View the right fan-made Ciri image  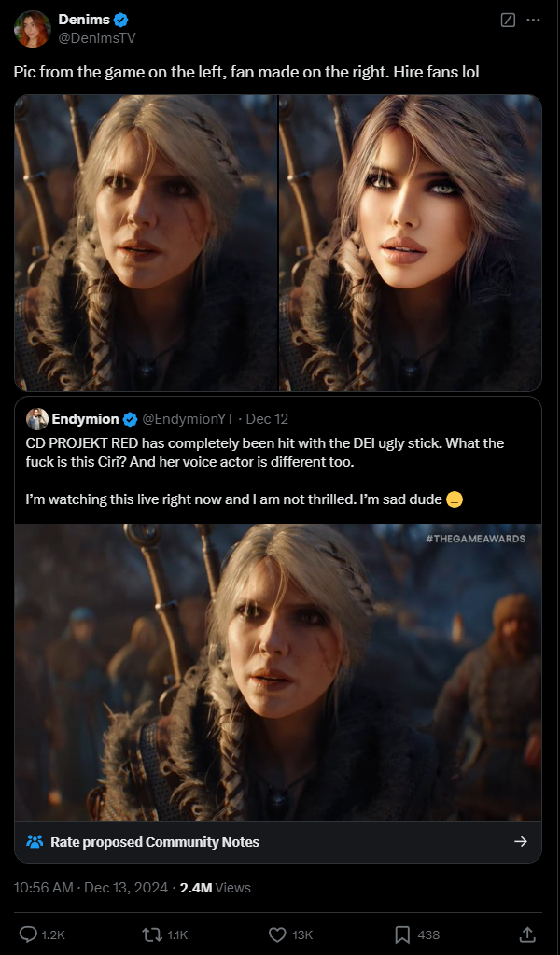pos(411,243)
